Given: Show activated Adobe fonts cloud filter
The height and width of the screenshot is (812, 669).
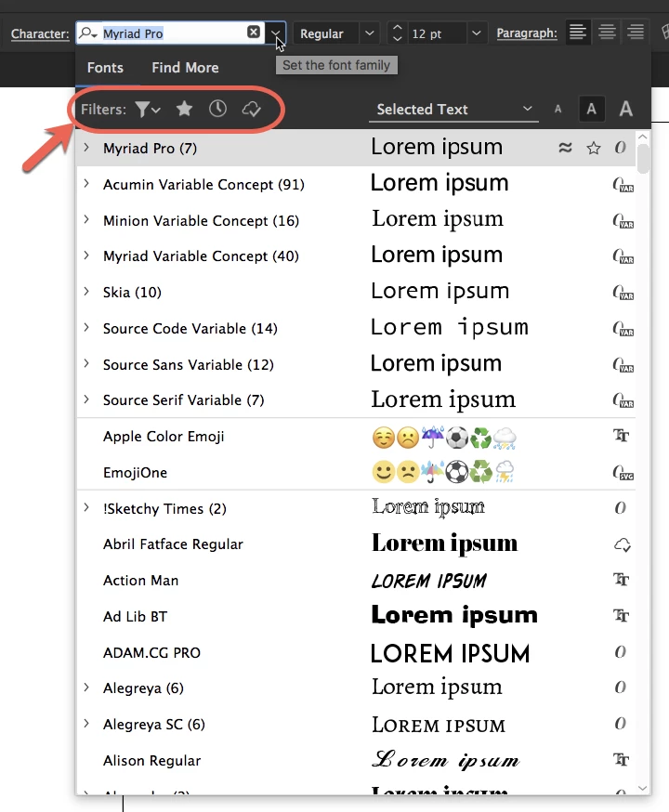Looking at the screenshot, I should [x=251, y=110].
